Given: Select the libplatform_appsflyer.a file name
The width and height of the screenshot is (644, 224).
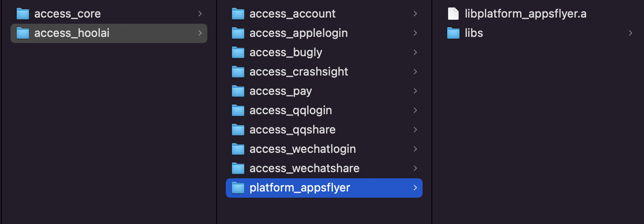Looking at the screenshot, I should tap(525, 14).
